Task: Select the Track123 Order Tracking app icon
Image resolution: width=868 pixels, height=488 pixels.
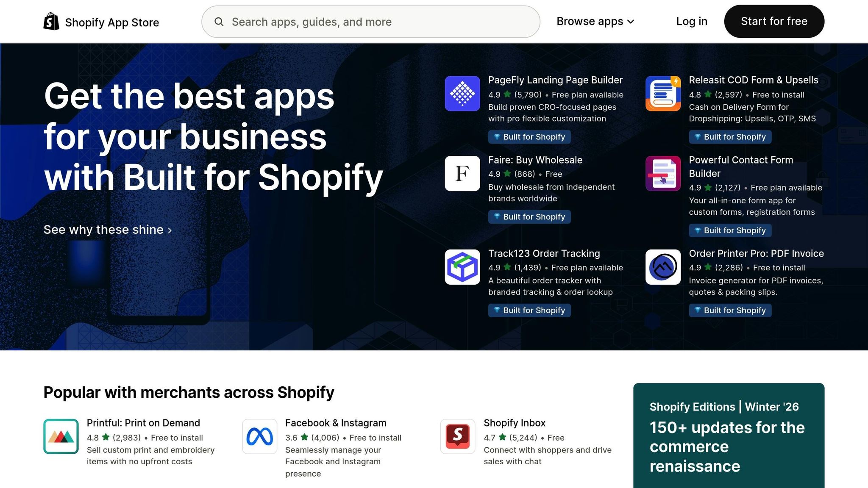Action: (x=462, y=267)
